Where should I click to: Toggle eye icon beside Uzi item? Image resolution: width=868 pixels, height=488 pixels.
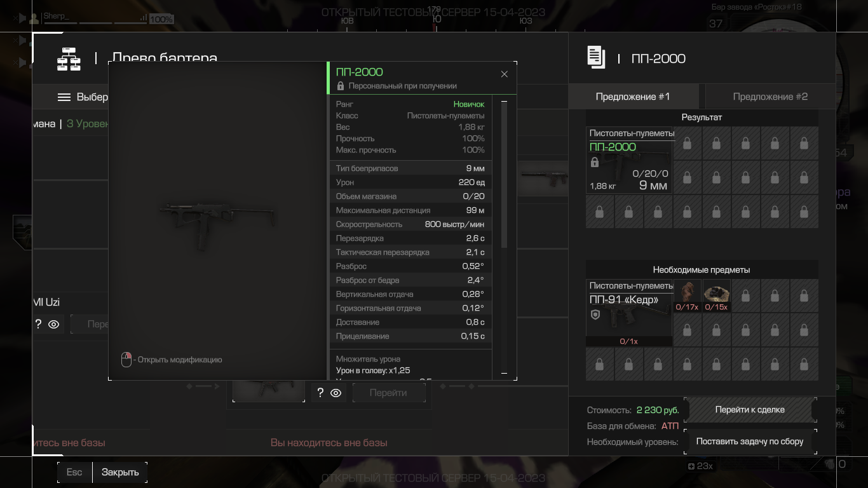pos(54,324)
